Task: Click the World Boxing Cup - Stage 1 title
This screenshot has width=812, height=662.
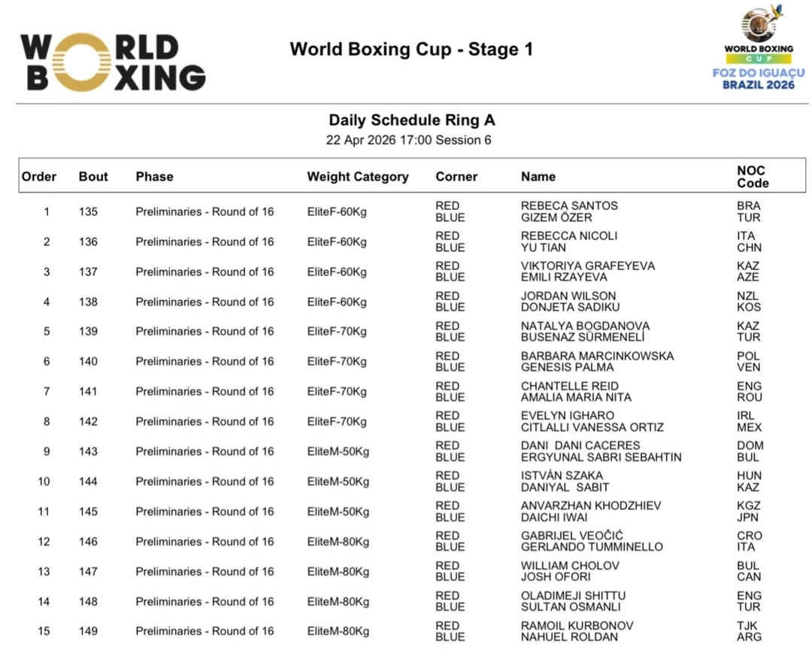Action: point(411,50)
